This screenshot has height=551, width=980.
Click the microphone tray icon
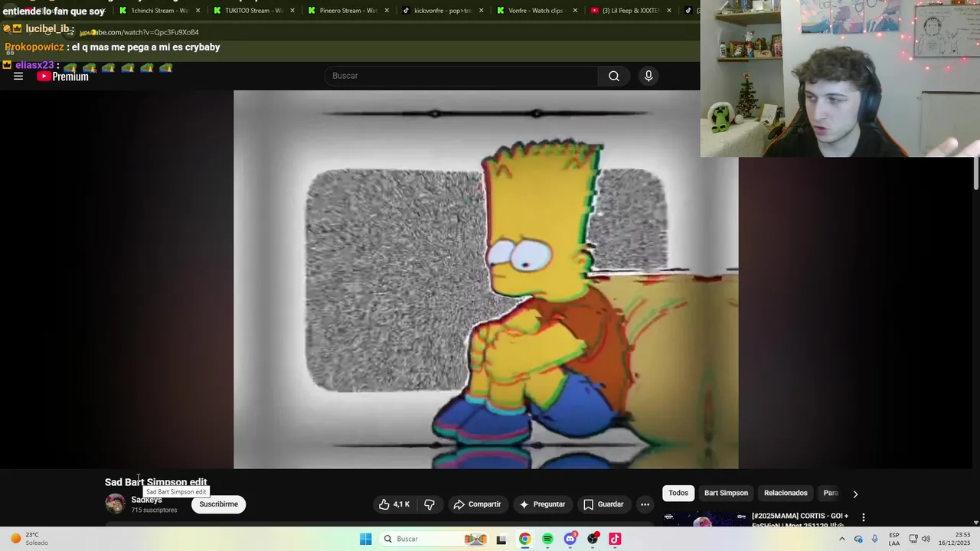click(874, 539)
